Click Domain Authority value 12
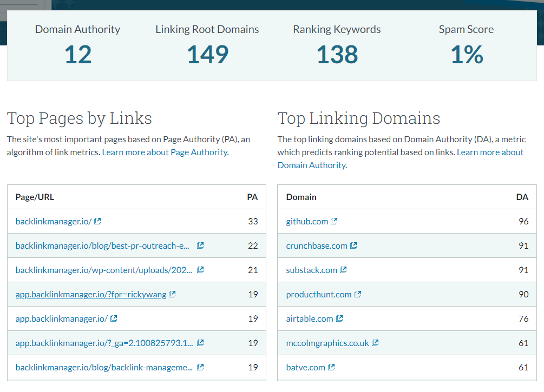 (78, 55)
